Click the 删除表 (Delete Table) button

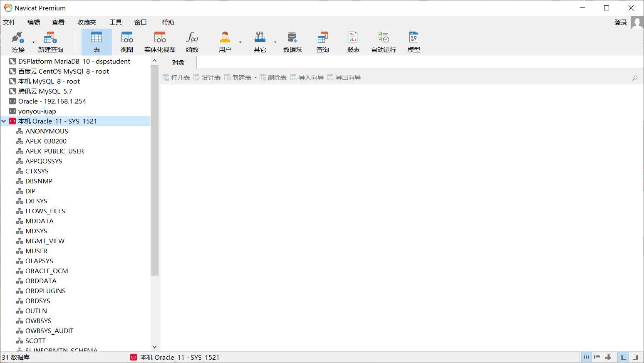[x=273, y=78]
